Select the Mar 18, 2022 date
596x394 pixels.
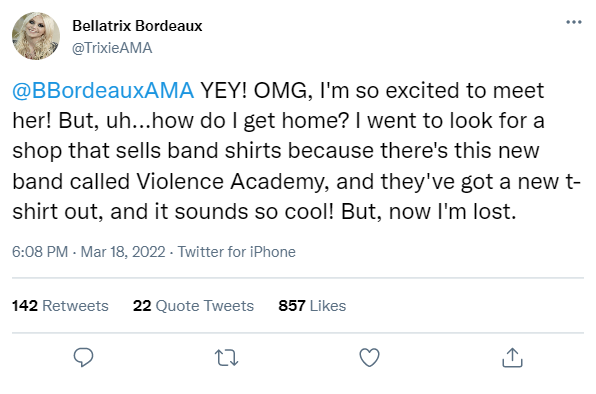point(123,252)
